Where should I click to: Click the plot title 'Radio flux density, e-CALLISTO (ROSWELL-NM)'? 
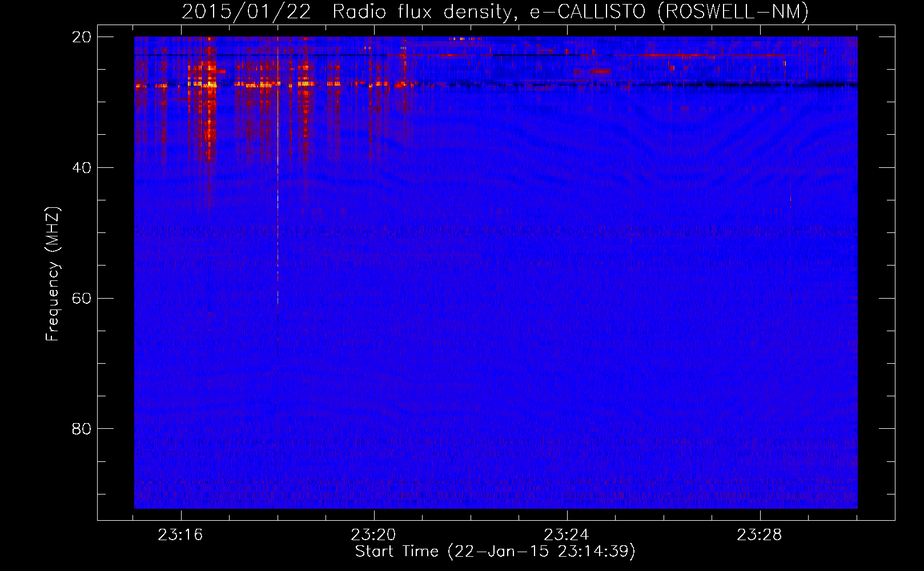(571, 11)
